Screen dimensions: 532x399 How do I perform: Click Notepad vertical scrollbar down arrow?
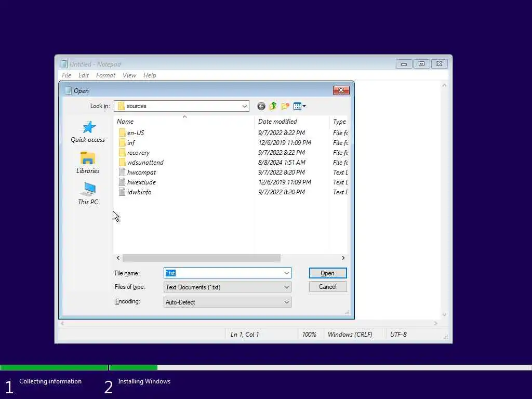coord(444,314)
